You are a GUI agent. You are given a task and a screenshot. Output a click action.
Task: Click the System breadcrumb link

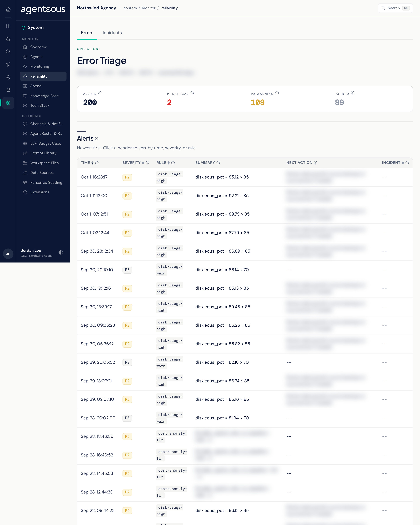(x=130, y=8)
